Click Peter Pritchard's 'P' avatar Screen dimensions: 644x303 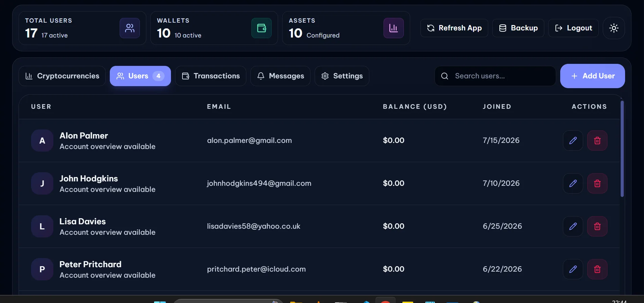point(42,269)
